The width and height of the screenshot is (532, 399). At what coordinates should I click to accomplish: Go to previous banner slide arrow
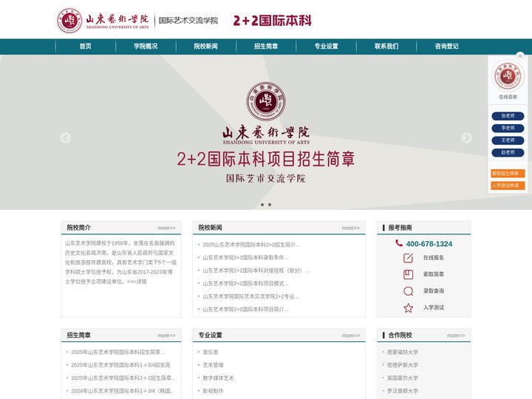click(x=66, y=137)
